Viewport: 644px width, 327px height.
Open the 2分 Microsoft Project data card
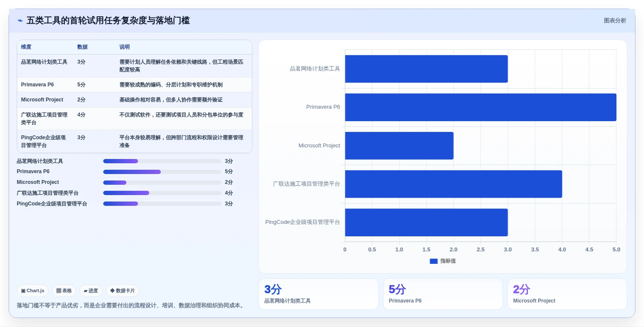coord(567,294)
